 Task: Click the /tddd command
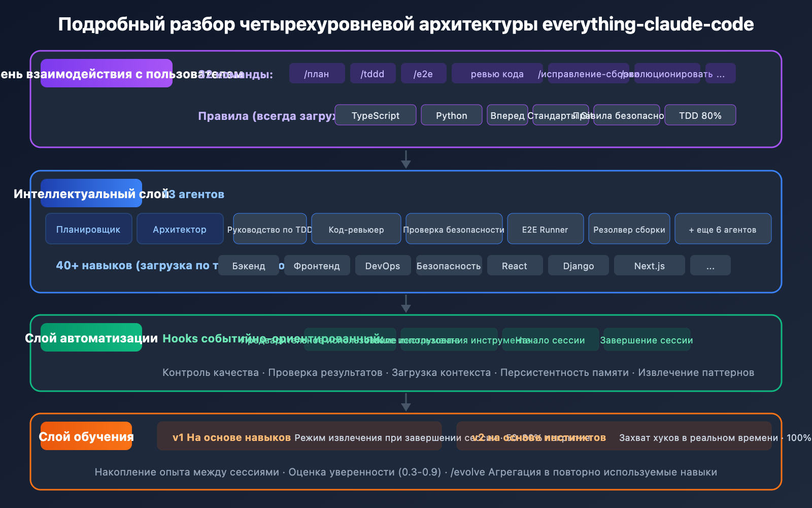373,73
